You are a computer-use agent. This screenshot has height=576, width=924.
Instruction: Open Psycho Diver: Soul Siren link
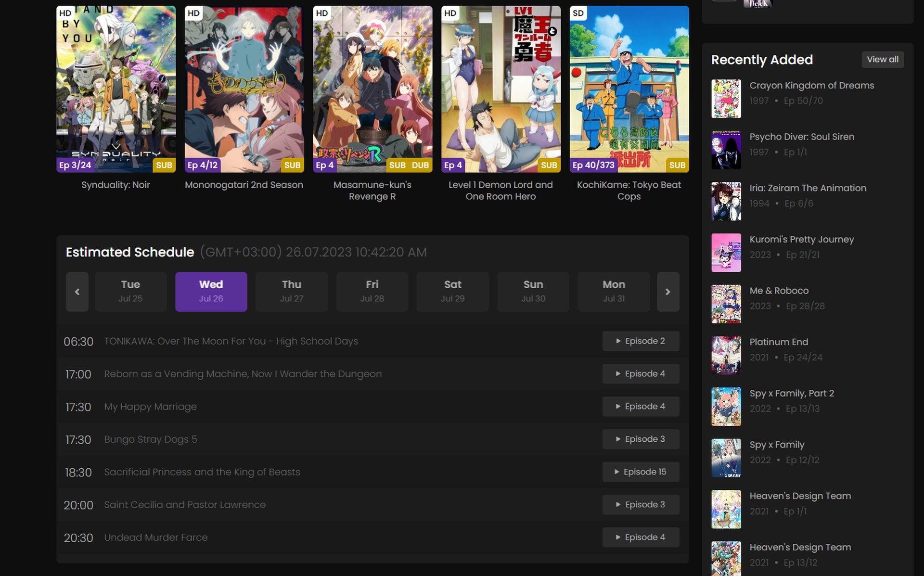point(802,137)
